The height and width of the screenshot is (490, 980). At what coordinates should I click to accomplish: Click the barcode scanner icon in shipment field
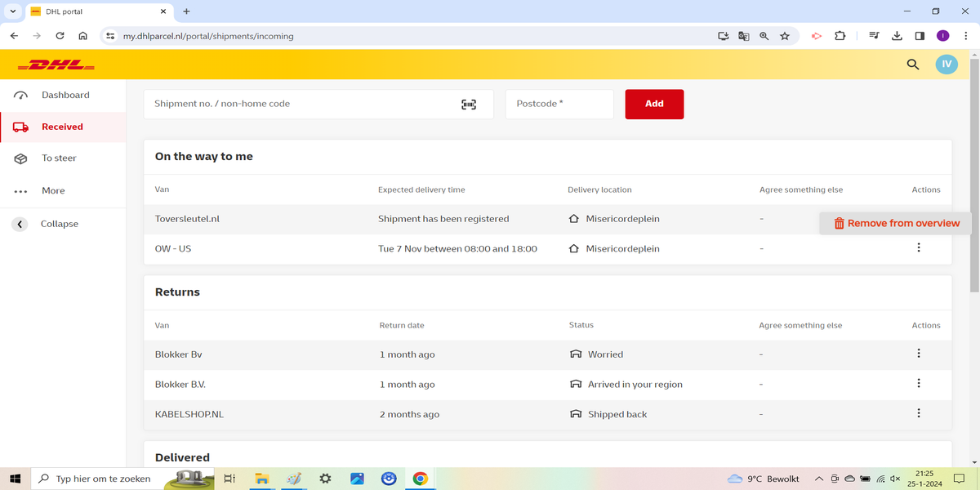[x=469, y=105]
